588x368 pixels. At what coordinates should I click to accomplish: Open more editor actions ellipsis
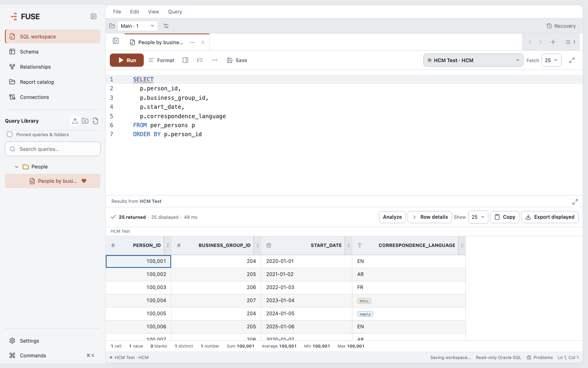215,60
